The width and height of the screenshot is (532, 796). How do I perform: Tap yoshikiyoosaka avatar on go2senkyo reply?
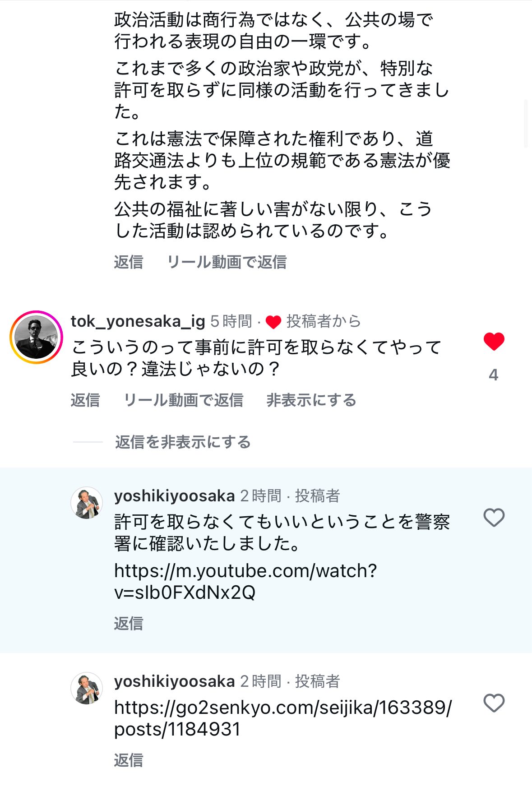pos(87,688)
